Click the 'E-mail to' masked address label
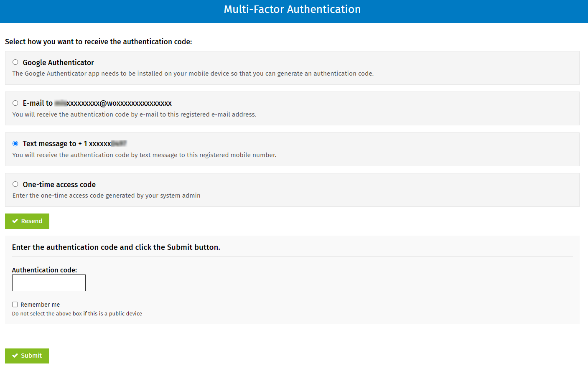The width and height of the screenshot is (588, 366). pos(97,103)
